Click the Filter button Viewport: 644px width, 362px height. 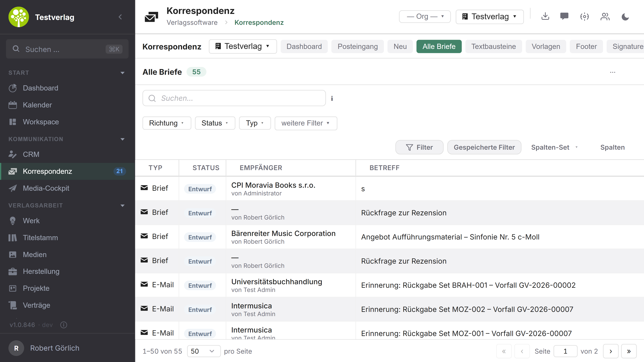coord(419,147)
